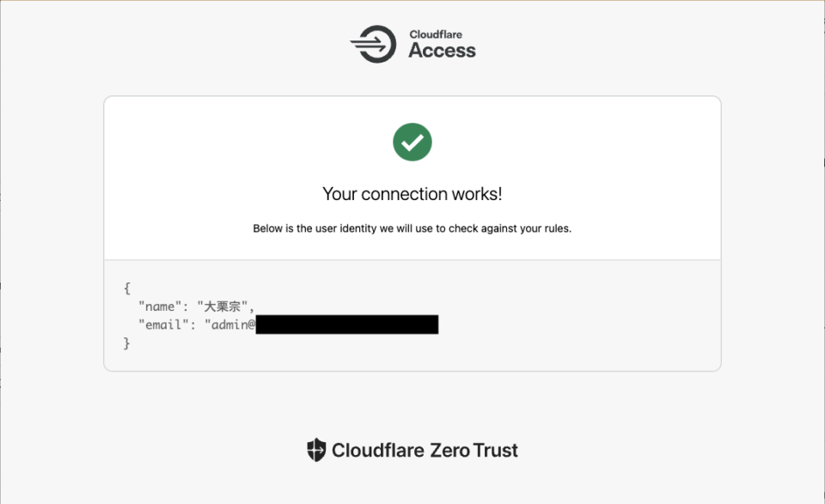The height and width of the screenshot is (504, 825).
Task: Click the gray JSON identity code panel
Action: click(x=412, y=315)
